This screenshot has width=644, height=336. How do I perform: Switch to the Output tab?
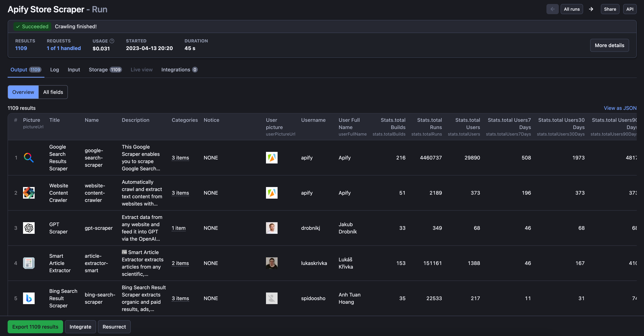pyautogui.click(x=26, y=70)
